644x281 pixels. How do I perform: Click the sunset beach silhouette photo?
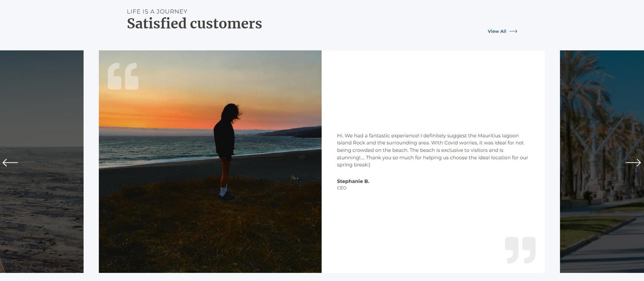click(210, 161)
